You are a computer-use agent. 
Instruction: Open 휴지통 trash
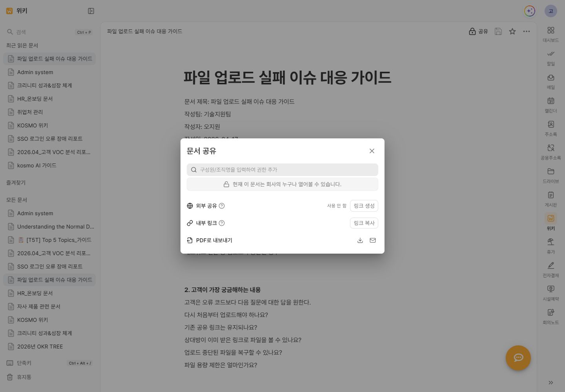pos(49,377)
